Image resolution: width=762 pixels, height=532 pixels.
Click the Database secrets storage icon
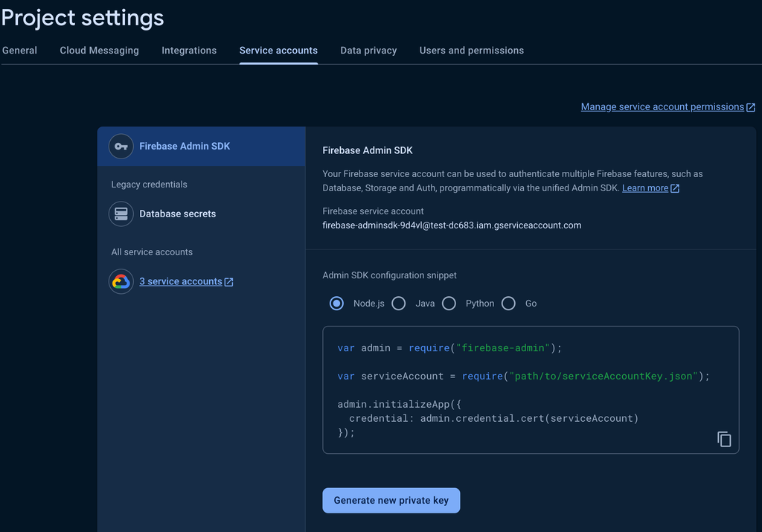pos(121,214)
